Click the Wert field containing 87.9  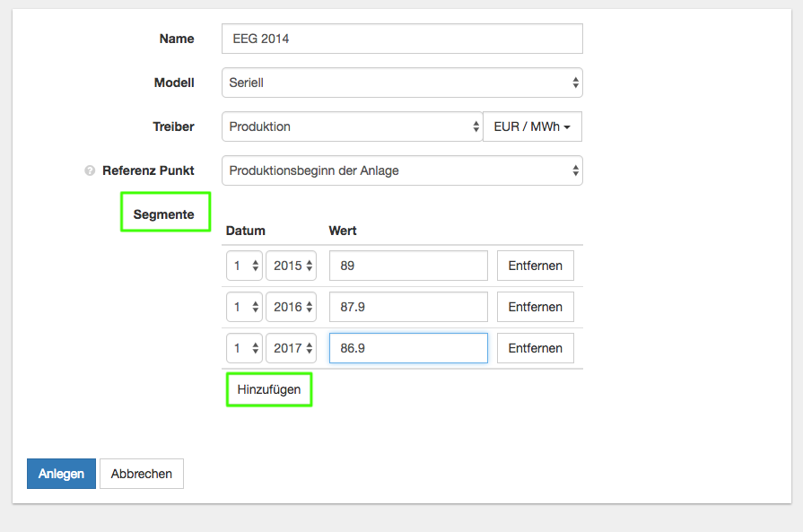point(408,307)
